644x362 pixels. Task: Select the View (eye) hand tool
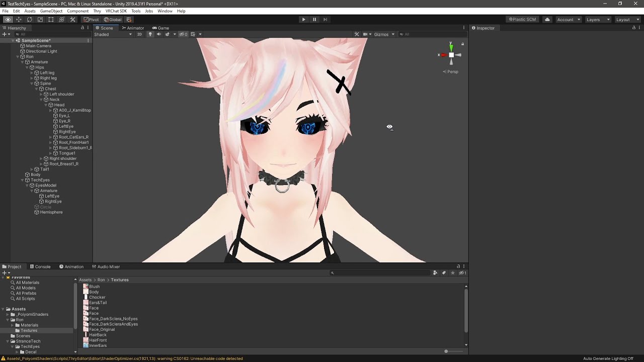point(8,20)
